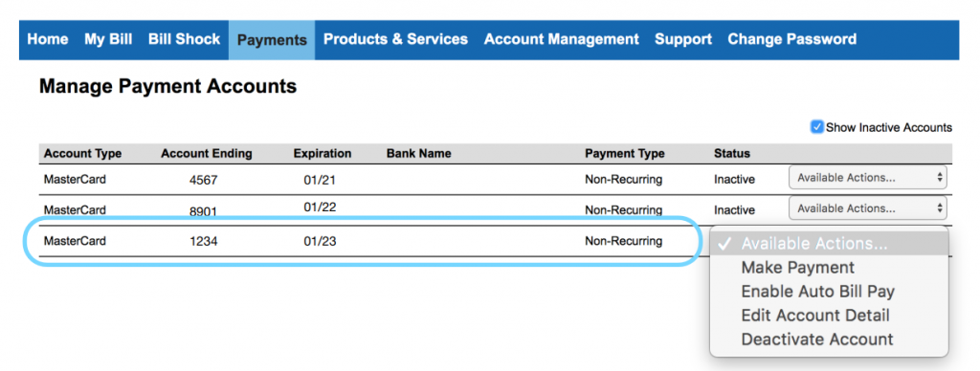
Task: Choose Make Payment from the menu
Action: tap(797, 268)
